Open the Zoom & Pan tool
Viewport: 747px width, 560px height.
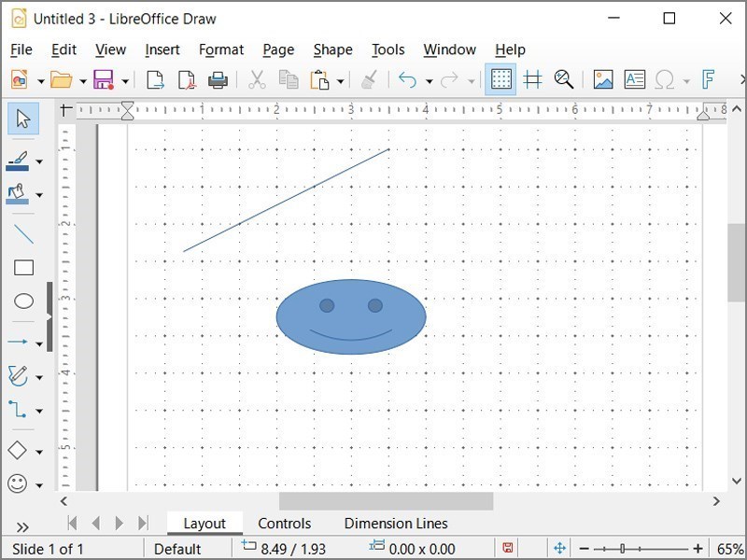564,79
